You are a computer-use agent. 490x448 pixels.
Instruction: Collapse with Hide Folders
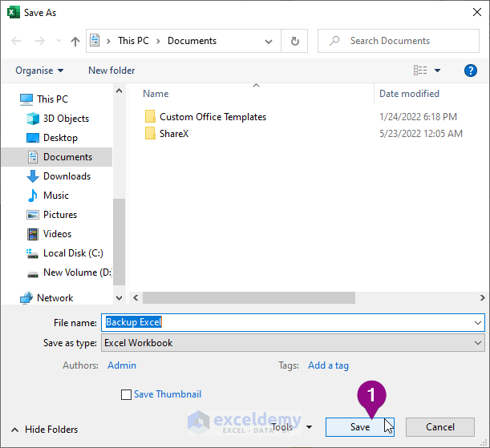[x=44, y=430]
